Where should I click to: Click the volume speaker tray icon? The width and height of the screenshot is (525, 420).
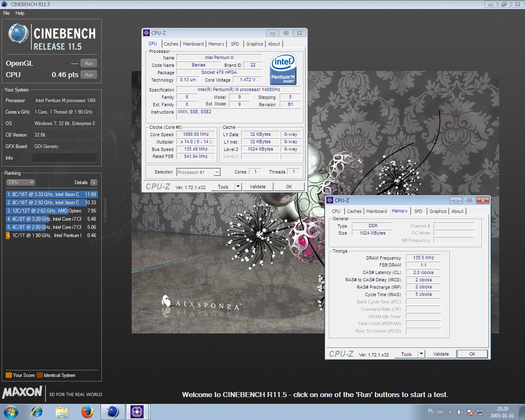[x=460, y=412]
